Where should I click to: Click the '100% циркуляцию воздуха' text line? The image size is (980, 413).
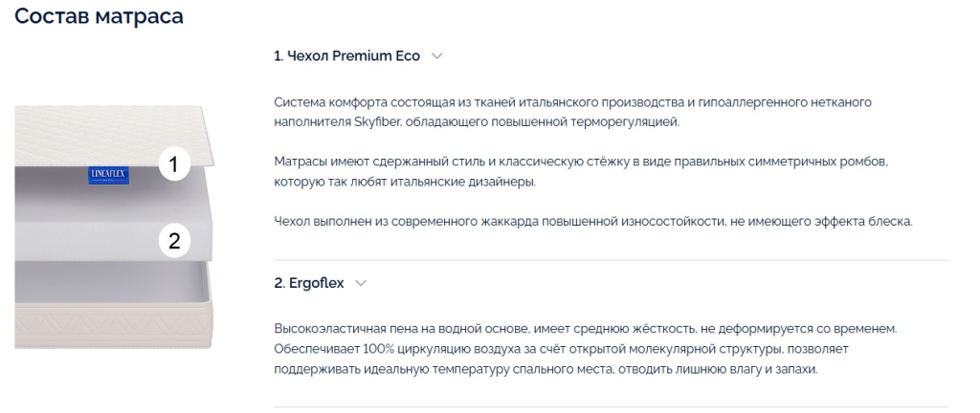click(x=561, y=348)
